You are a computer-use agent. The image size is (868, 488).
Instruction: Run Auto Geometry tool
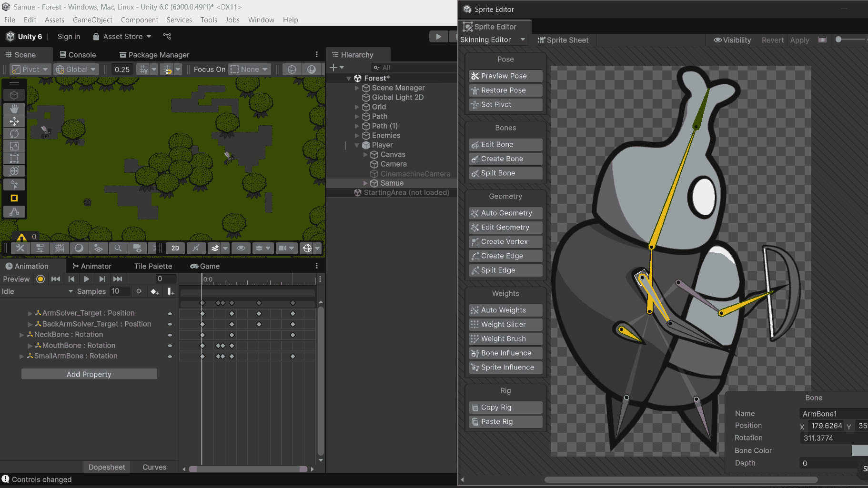[x=505, y=213]
